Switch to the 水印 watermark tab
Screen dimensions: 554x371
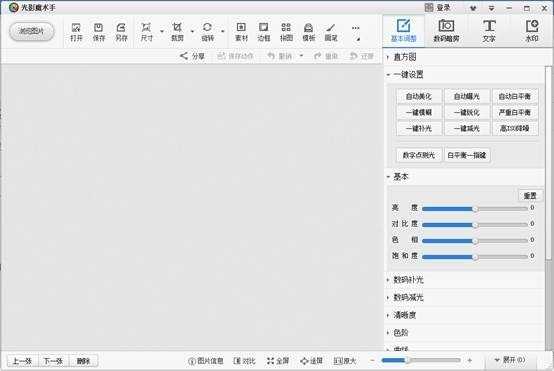pos(532,31)
